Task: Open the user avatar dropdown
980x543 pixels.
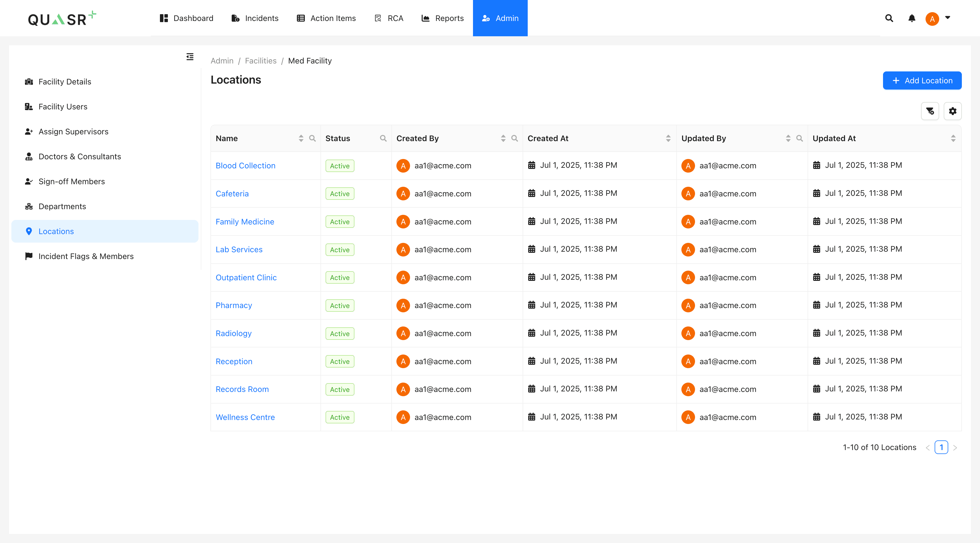Action: pos(932,18)
